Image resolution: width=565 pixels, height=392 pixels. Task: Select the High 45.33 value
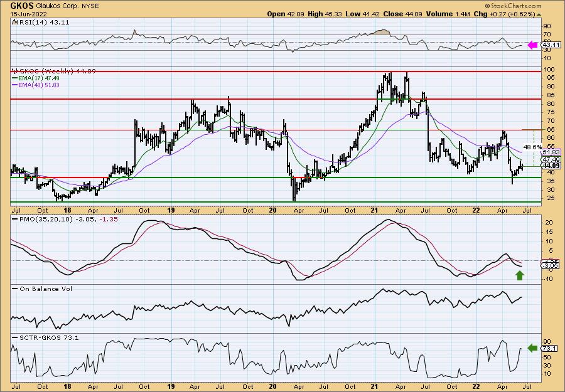(x=325, y=14)
